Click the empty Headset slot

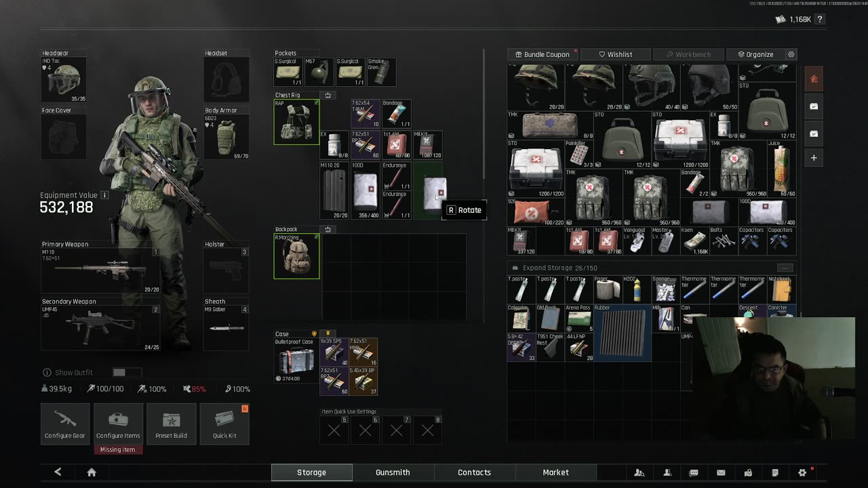(226, 80)
